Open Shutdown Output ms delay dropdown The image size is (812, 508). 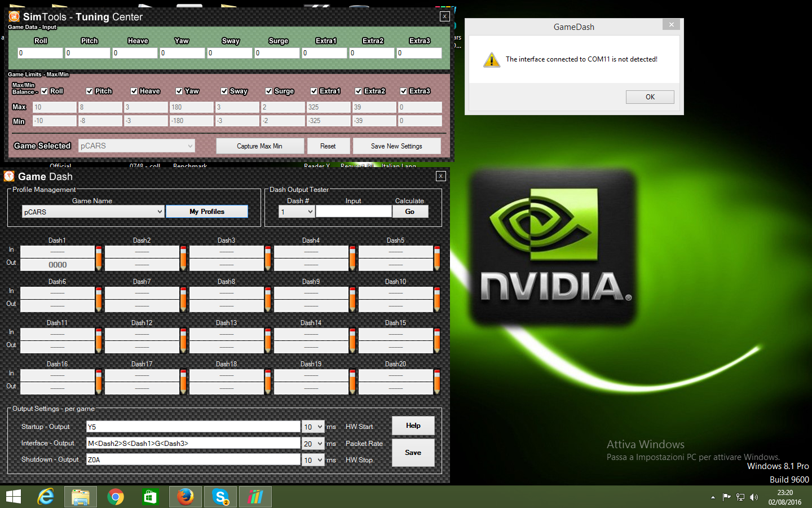tap(314, 460)
